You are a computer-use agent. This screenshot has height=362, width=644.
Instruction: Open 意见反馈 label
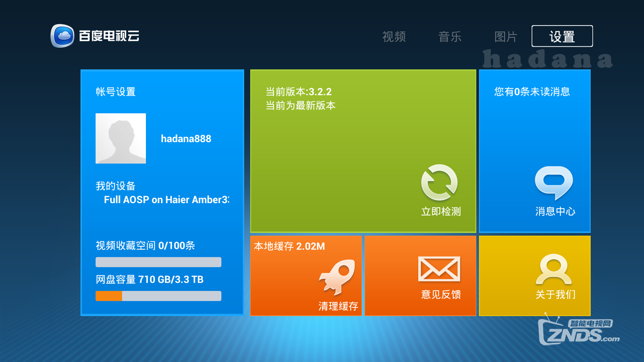tap(441, 295)
